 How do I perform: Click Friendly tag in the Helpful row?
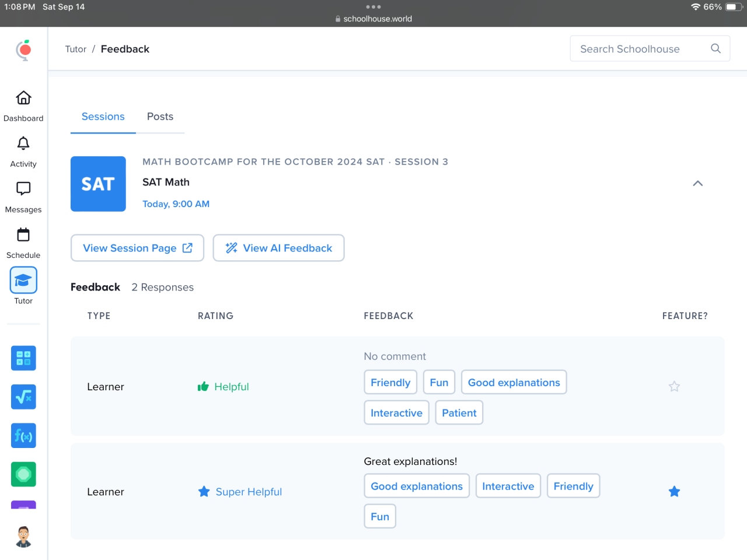click(x=390, y=382)
